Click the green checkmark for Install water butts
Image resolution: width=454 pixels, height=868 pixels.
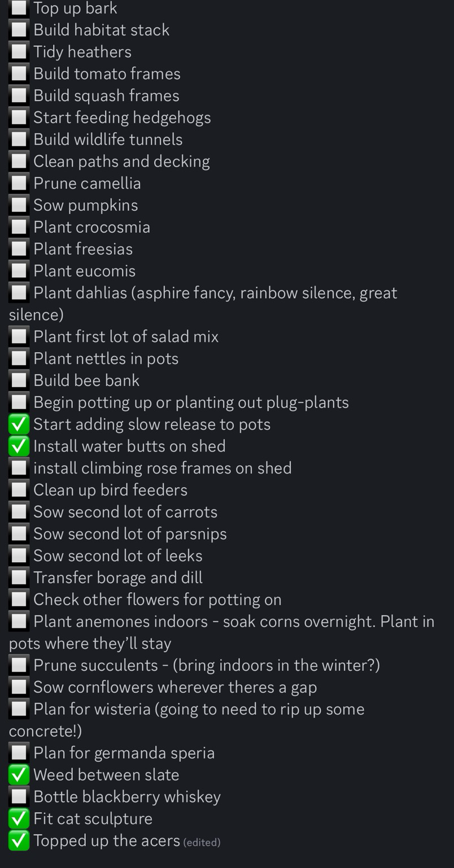[x=19, y=446]
